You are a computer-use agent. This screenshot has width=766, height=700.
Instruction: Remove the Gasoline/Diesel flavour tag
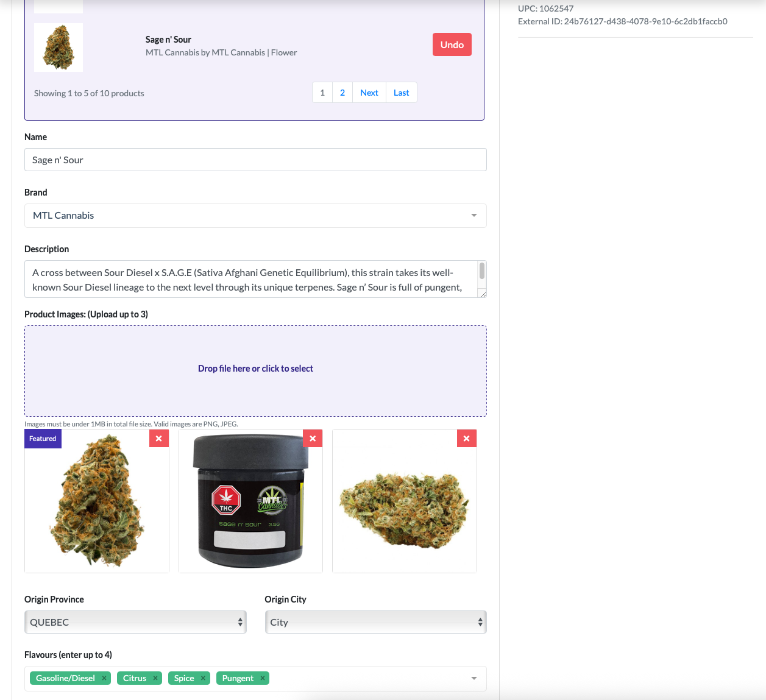coord(104,678)
